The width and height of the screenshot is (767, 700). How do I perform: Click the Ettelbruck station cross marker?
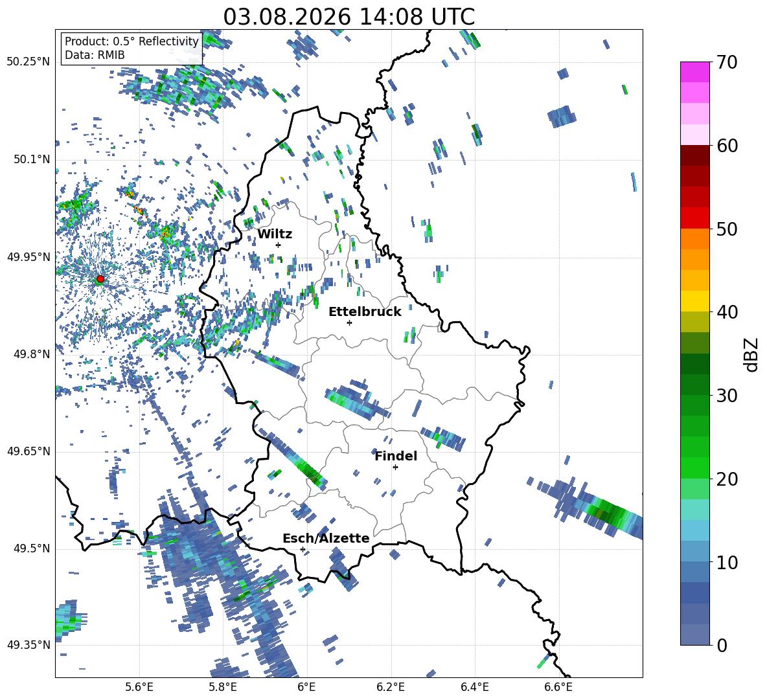coord(349,322)
